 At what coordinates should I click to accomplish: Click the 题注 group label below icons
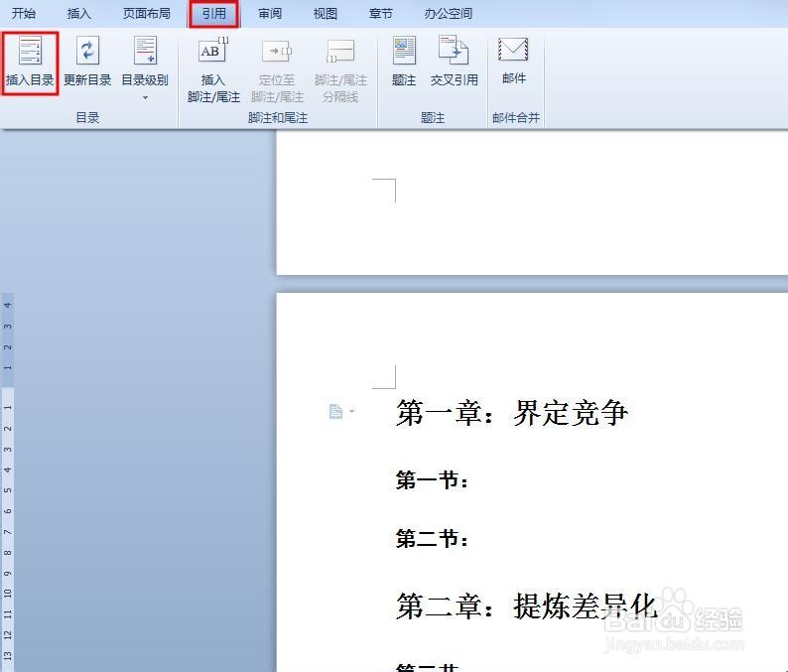432,118
